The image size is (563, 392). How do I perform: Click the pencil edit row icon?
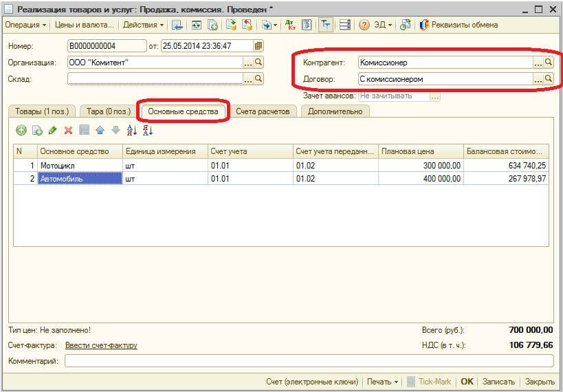point(53,130)
